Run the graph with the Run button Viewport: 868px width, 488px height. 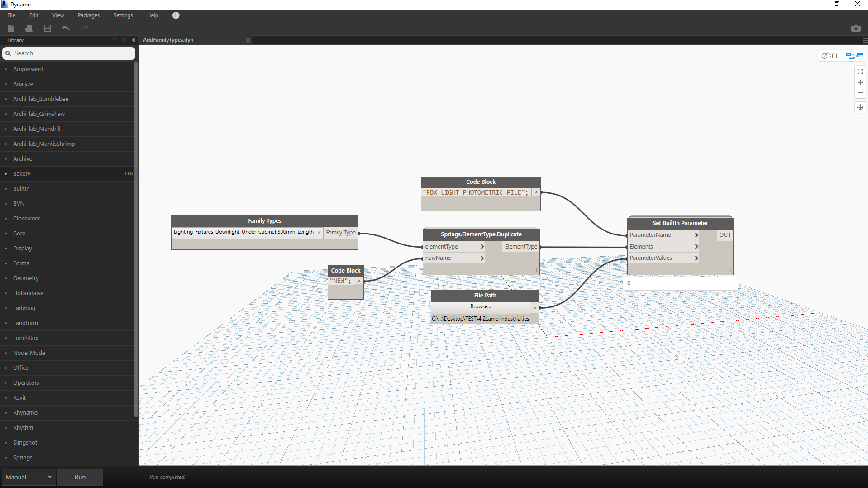click(80, 477)
